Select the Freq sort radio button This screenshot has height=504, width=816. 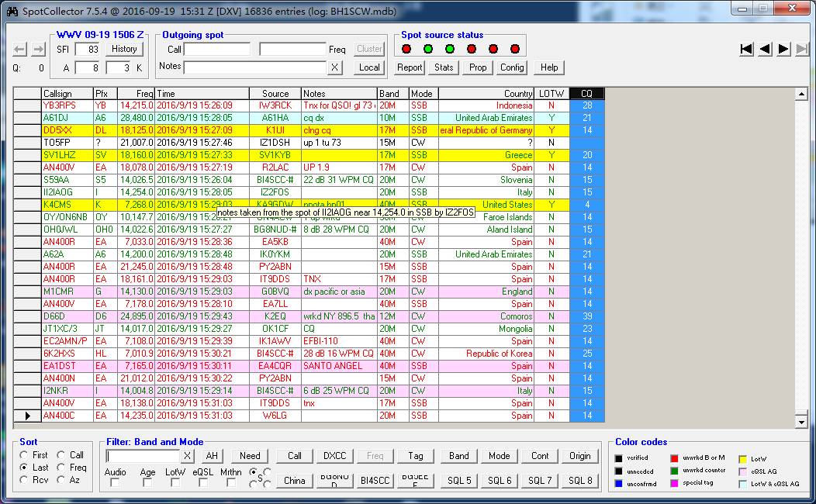(x=61, y=468)
